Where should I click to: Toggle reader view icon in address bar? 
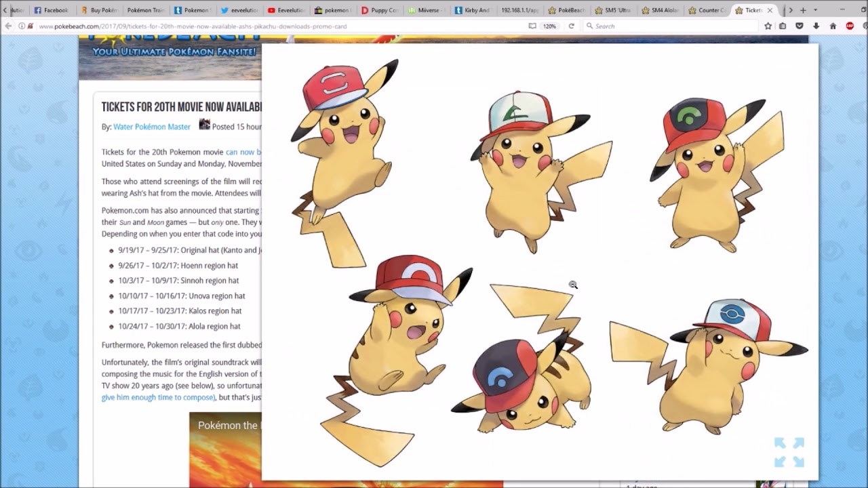pos(532,26)
